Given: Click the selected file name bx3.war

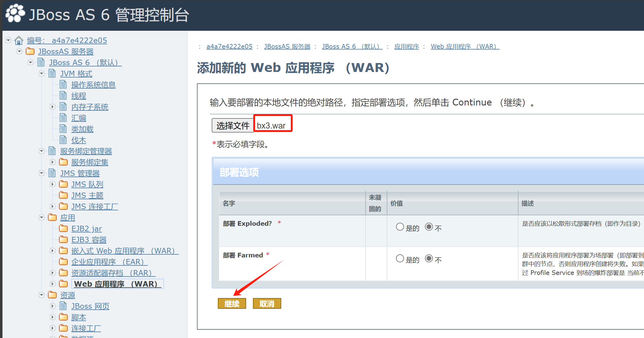Looking at the screenshot, I should coord(271,125).
